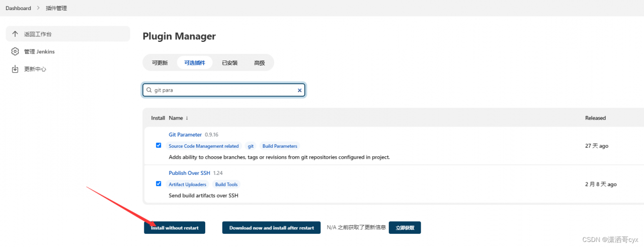Viewport: 644px width, 247px height.
Task: Click the up arrow icon beside 返回工作台
Action: click(x=15, y=34)
